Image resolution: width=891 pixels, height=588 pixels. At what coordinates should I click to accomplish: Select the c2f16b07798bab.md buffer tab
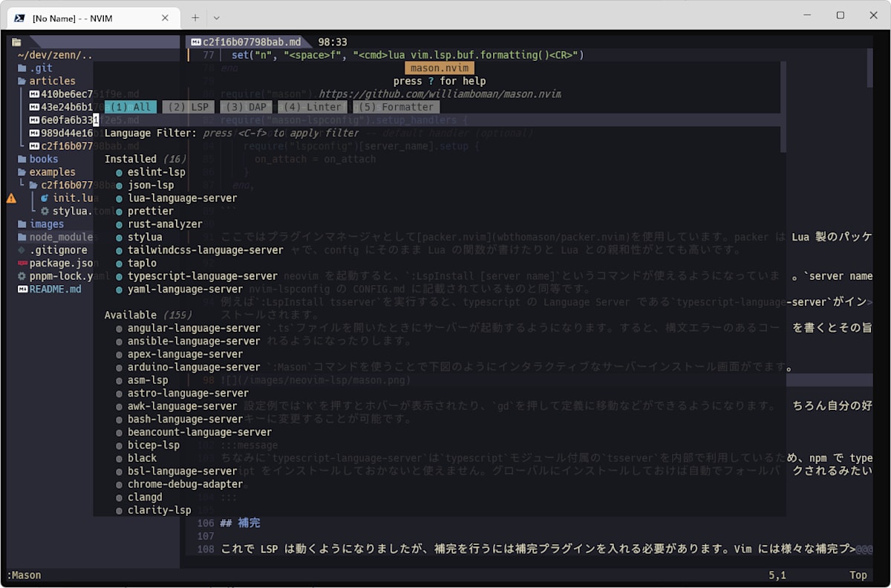coord(245,42)
